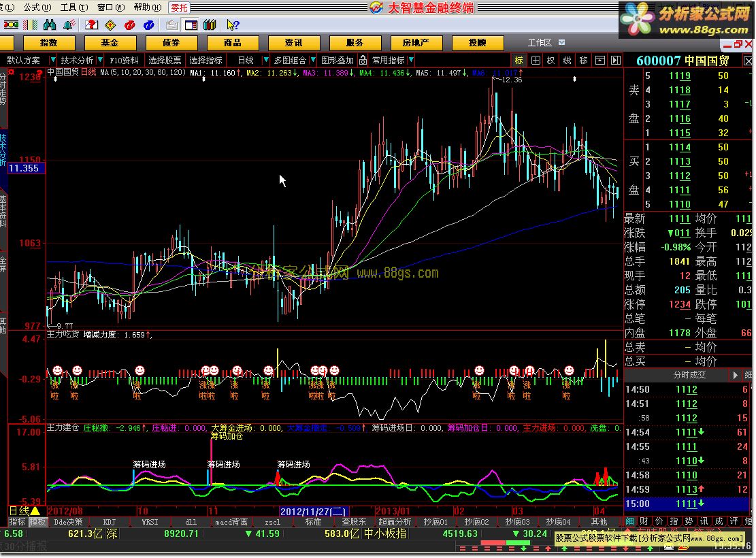Select the 财 tab in side panel
This screenshot has width=756, height=558.
coord(644,521)
